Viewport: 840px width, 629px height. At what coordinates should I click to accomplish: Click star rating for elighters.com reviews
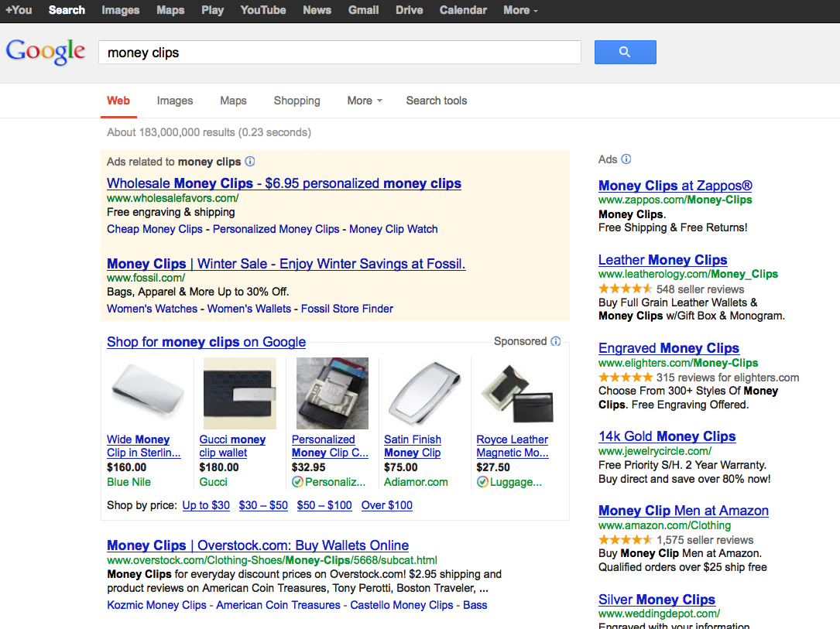(x=626, y=378)
